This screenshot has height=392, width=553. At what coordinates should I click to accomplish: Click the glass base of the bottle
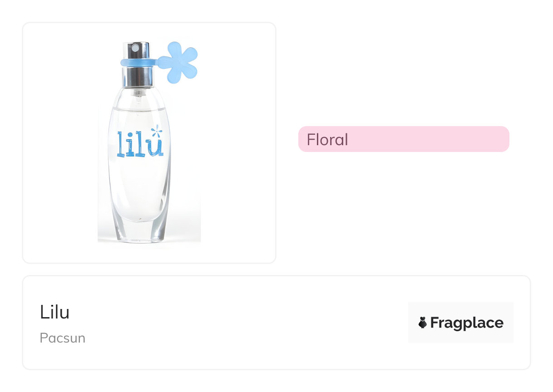coord(140,230)
